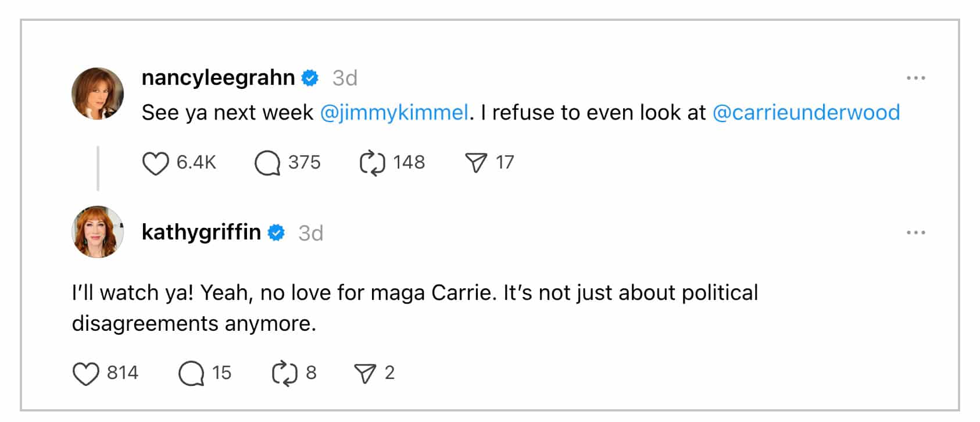Visit kathygriffin's profile via username
This screenshot has height=422, width=980.
click(x=201, y=233)
